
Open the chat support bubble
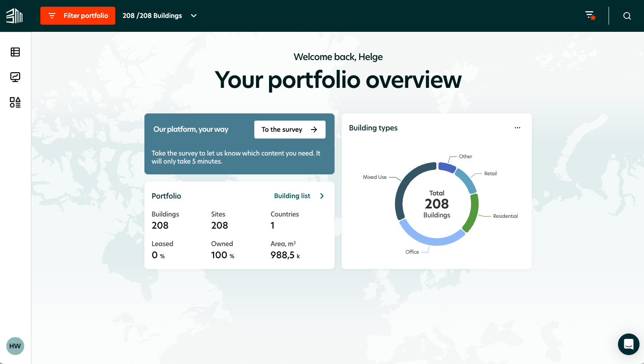(x=628, y=344)
